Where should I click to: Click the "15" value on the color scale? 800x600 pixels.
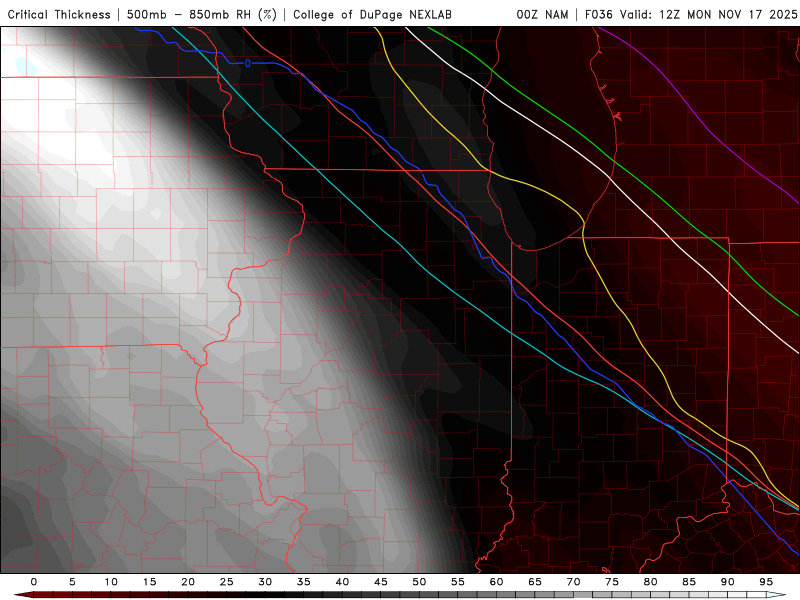click(149, 582)
